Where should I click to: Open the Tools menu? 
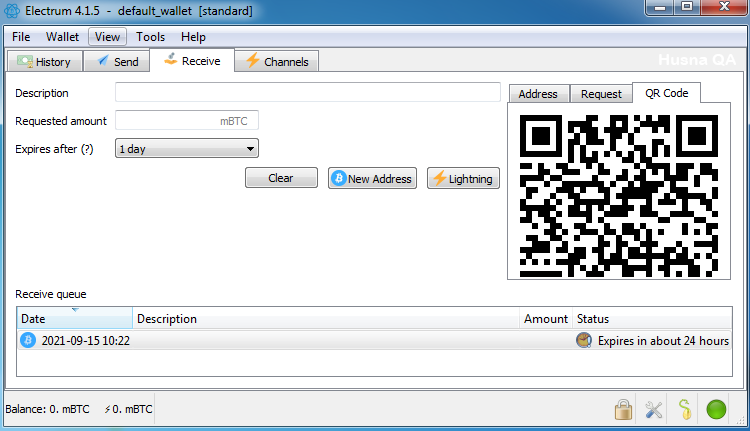click(150, 37)
